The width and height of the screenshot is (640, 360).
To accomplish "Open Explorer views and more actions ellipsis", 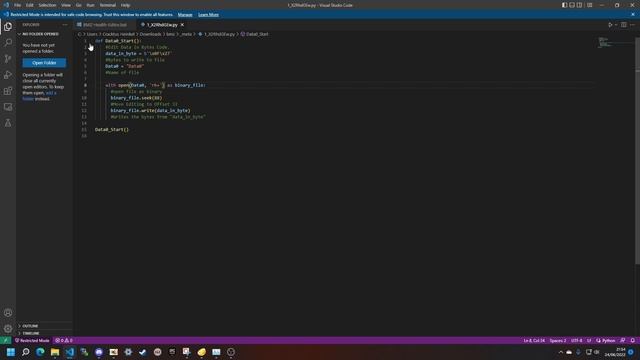I will click(65, 25).
